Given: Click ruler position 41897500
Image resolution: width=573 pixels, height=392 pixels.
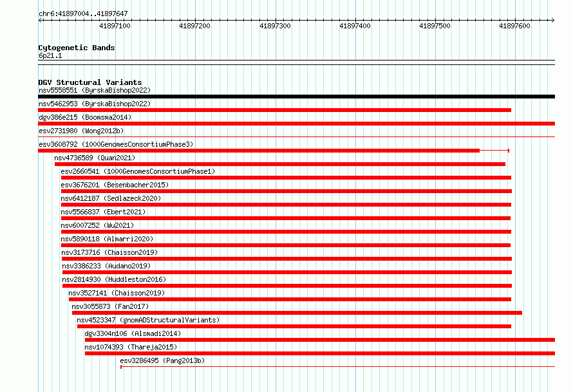Looking at the screenshot, I should coord(435,26).
